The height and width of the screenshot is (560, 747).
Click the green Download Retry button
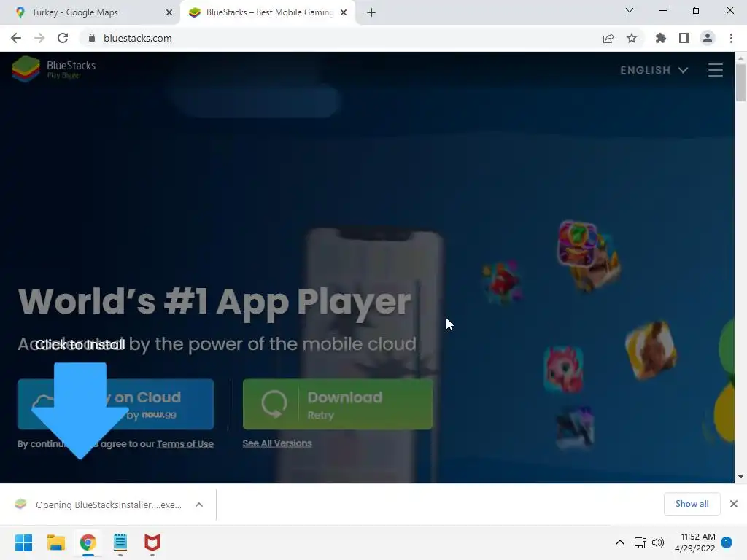pos(338,404)
